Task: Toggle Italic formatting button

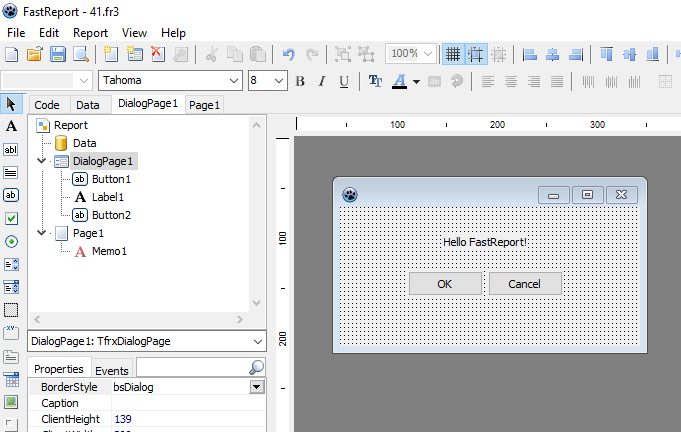Action: click(x=322, y=81)
